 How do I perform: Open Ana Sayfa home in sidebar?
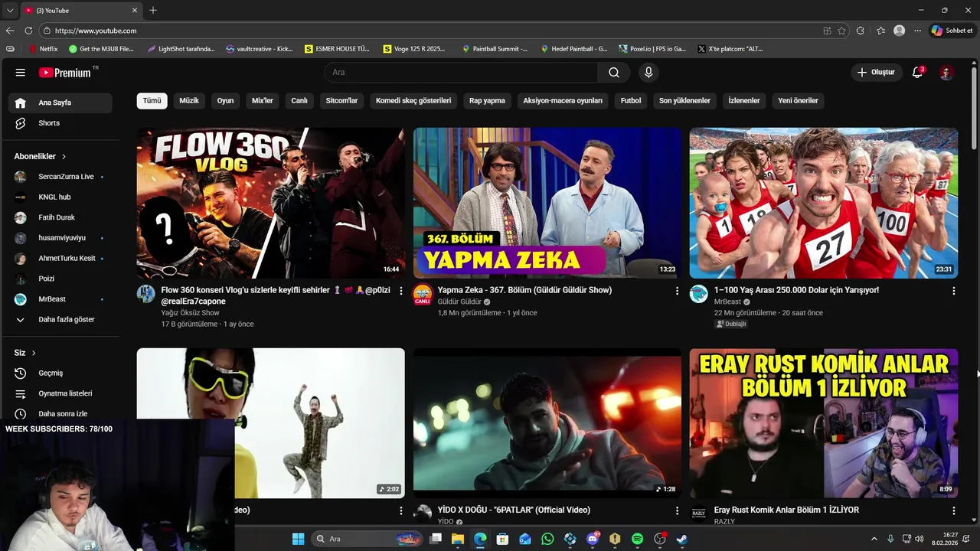(x=60, y=103)
